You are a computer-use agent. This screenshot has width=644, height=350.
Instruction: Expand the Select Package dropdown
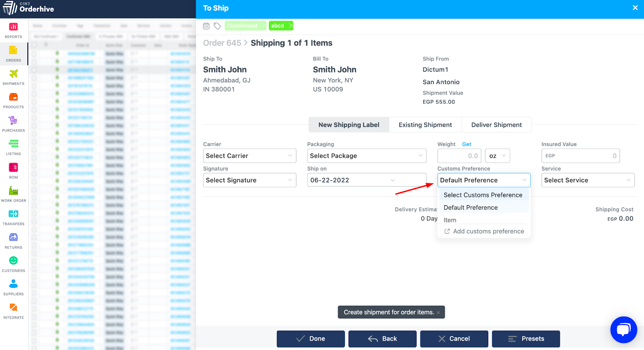point(366,156)
